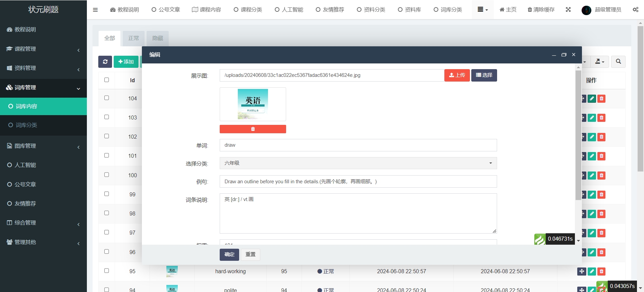This screenshot has width=644, height=292.
Task: Click the refresh table button
Action: pos(105,62)
